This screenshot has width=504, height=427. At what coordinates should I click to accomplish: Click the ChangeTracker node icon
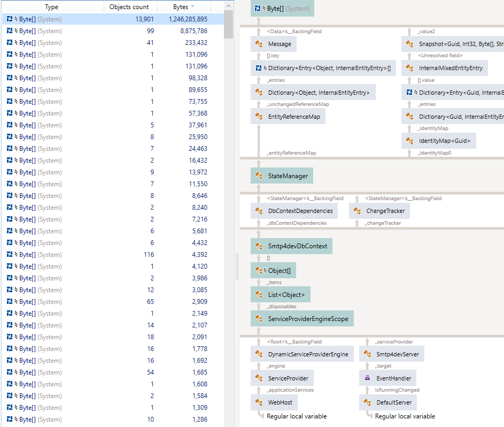pyautogui.click(x=357, y=211)
